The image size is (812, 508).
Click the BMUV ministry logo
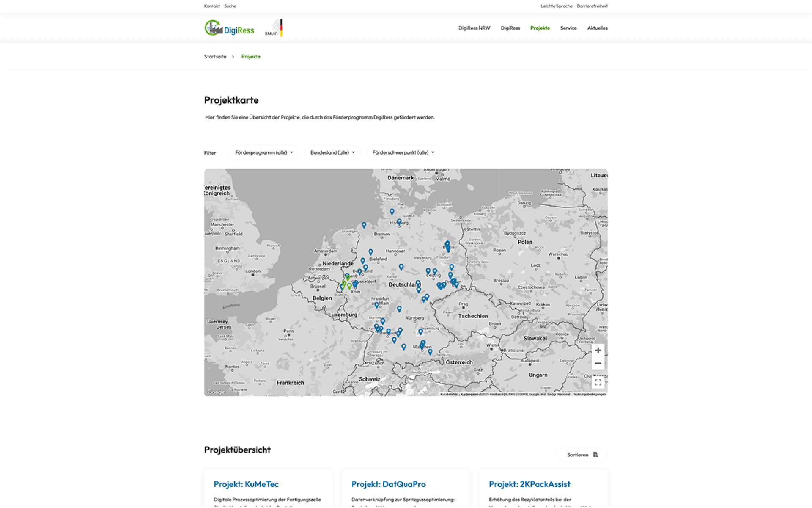pos(274,28)
